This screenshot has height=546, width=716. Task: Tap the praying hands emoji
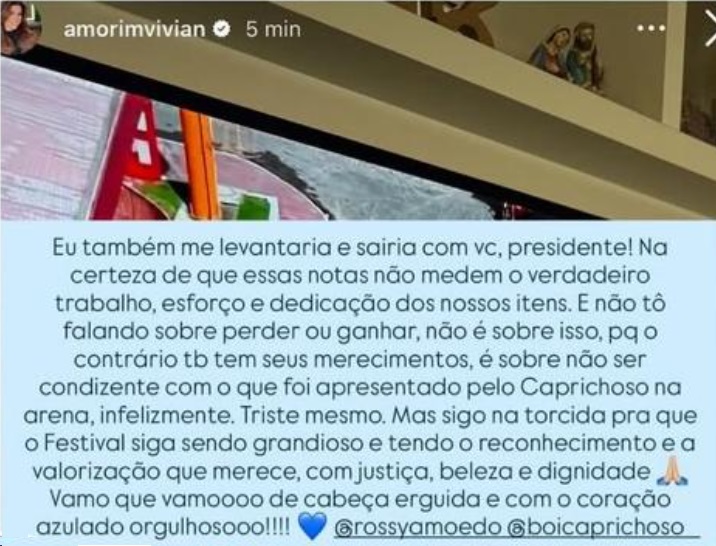[x=671, y=472]
